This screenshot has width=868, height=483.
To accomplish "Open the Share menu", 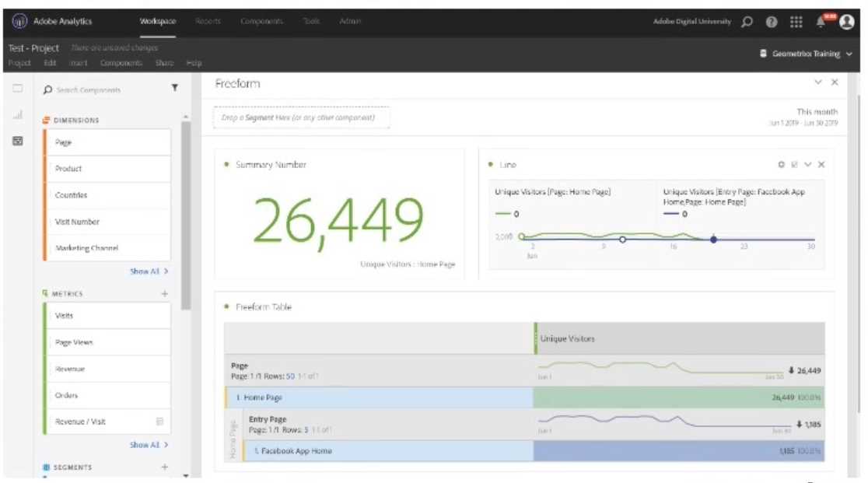I will 164,63.
